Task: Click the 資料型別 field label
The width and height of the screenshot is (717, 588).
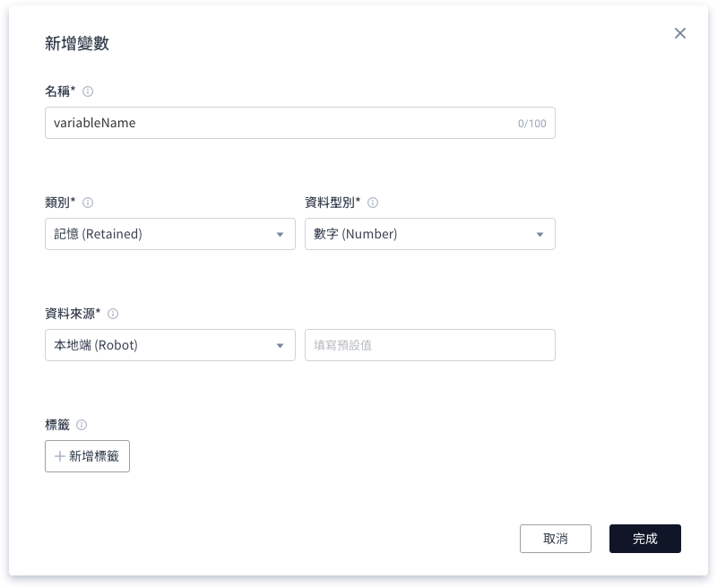Action: coord(333,203)
